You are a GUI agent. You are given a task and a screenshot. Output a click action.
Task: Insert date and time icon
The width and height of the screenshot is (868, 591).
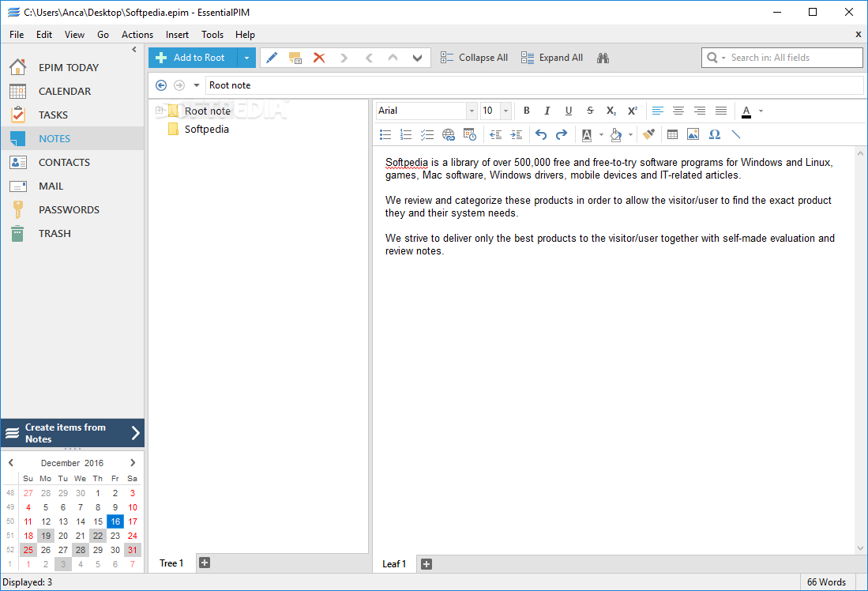click(x=469, y=134)
